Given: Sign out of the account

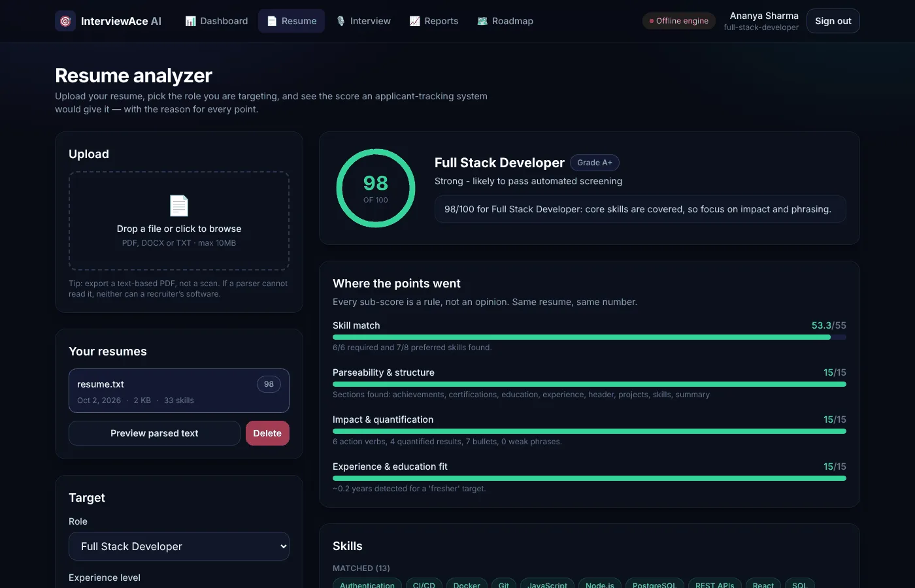Looking at the screenshot, I should 833,21.
